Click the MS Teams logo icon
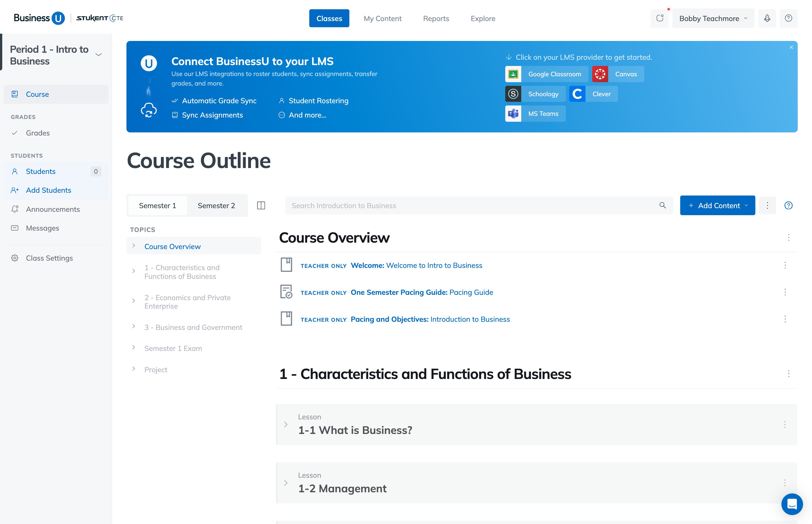The height and width of the screenshot is (524, 812). click(513, 114)
